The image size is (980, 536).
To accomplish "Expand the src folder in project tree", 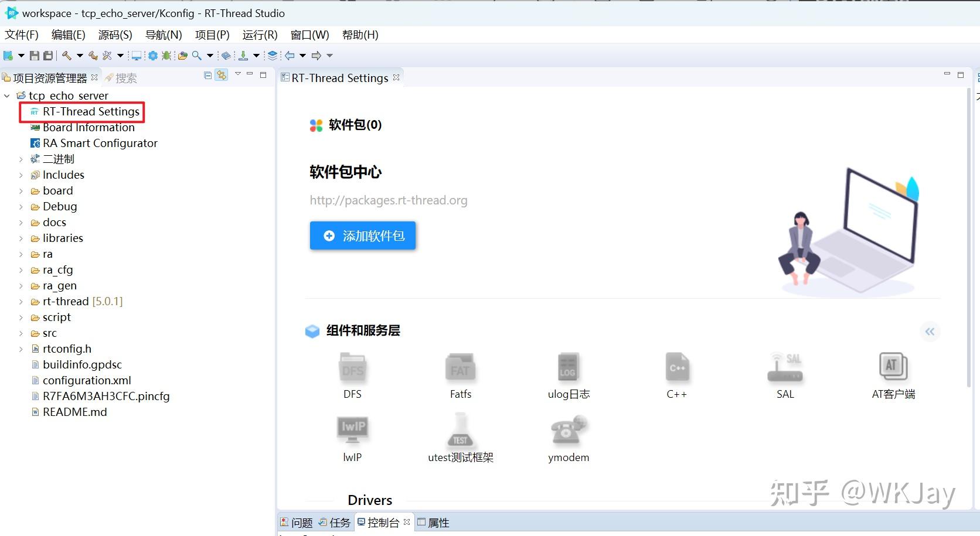I will point(21,333).
